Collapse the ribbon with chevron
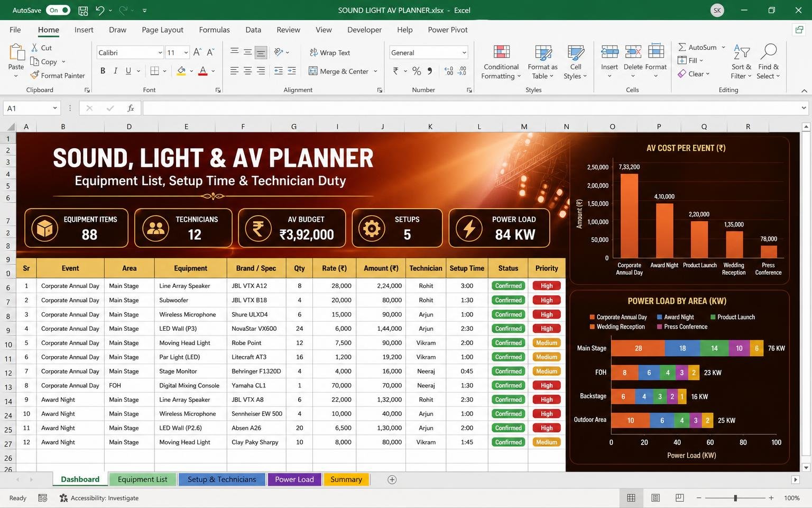The image size is (812, 508). 804,90
